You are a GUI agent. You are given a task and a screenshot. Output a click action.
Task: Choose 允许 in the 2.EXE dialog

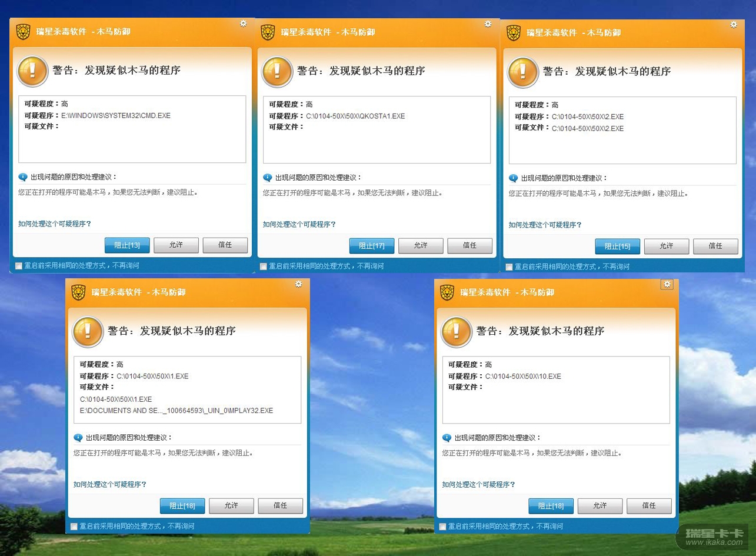tap(667, 246)
